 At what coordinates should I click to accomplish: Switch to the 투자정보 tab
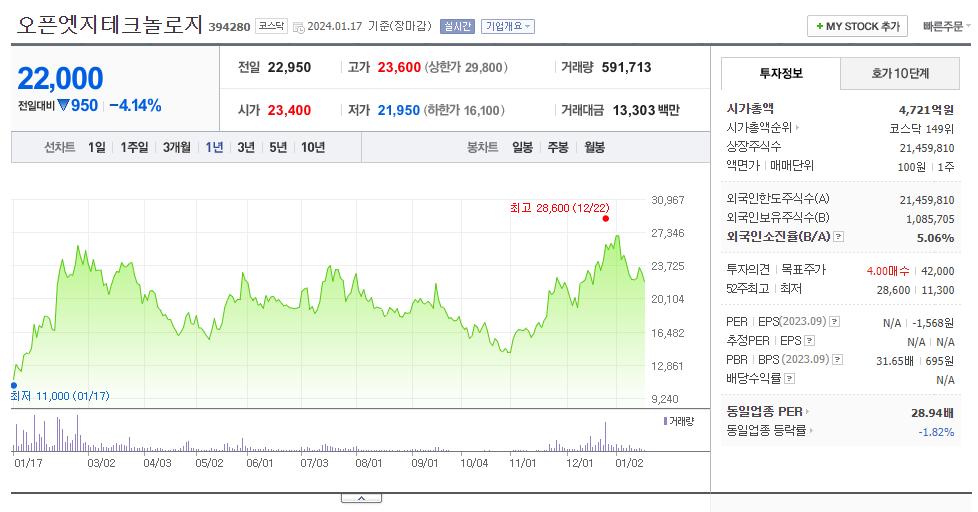click(781, 74)
